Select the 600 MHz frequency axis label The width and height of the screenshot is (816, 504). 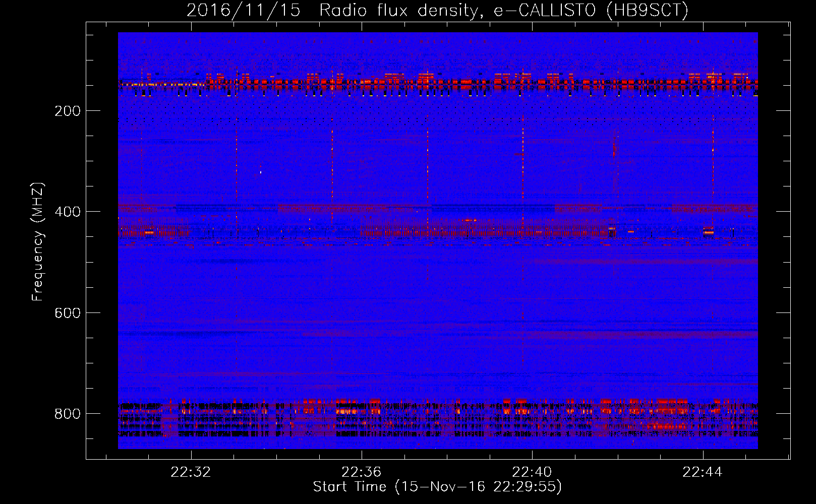[68, 313]
